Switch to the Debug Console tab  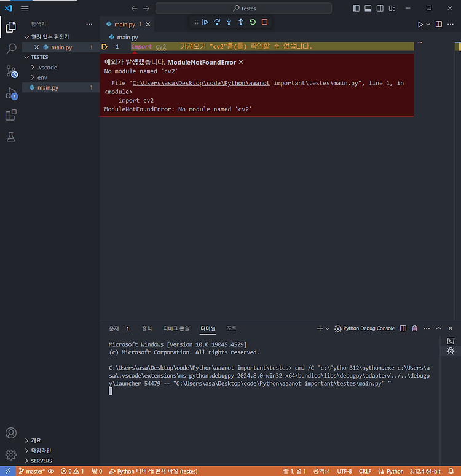[176, 328]
